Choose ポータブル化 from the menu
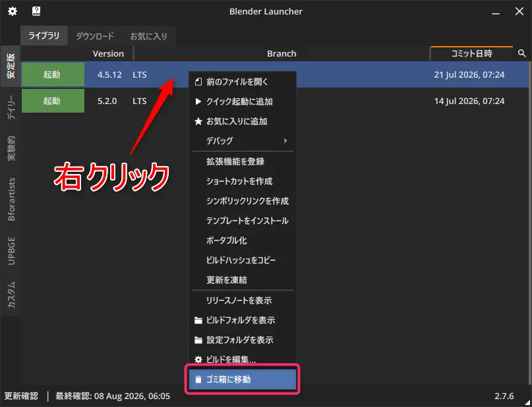Viewport: 532px width, 407px height. pos(243,240)
